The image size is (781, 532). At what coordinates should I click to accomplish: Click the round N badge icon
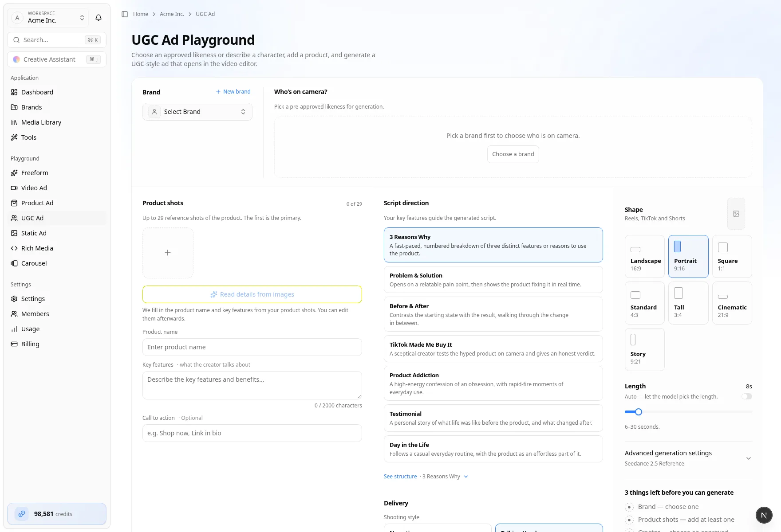coord(764,515)
